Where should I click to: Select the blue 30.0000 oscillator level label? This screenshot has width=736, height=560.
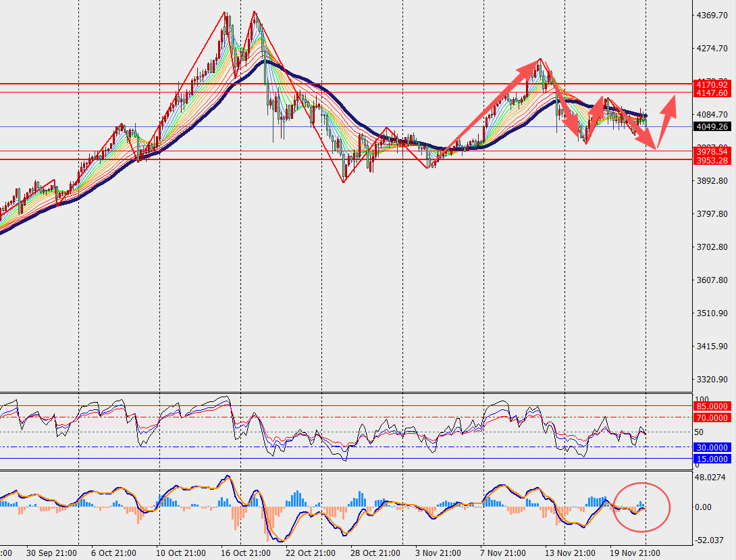pyautogui.click(x=712, y=447)
